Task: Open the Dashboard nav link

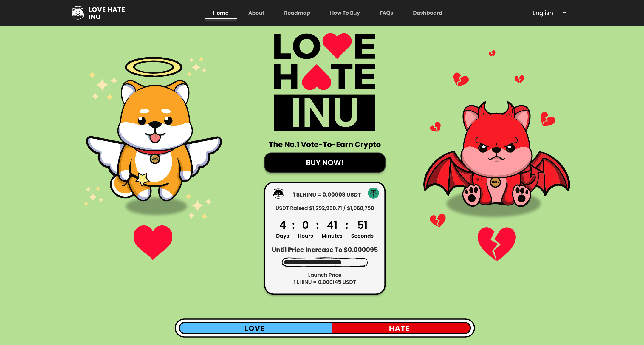Action: [427, 13]
